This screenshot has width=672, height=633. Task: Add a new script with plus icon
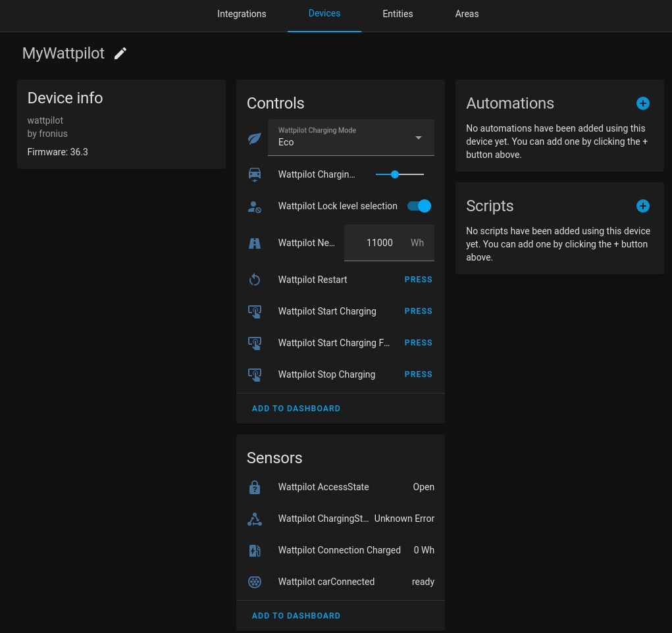[x=642, y=206]
